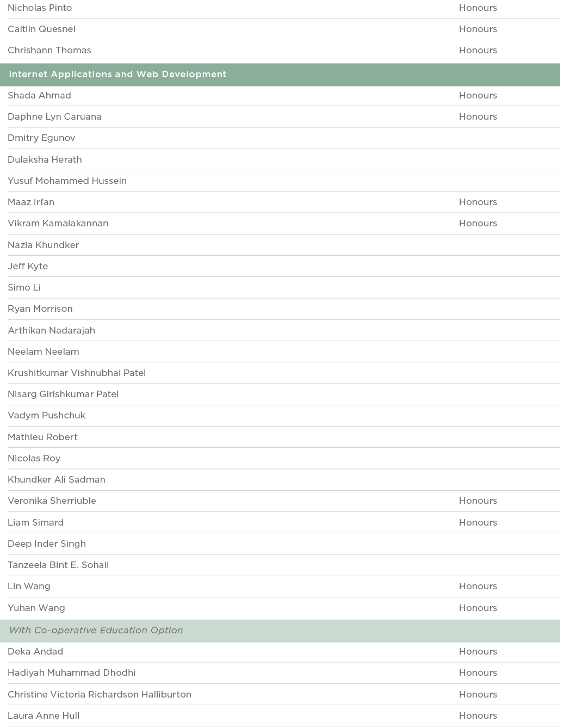The width and height of the screenshot is (564, 728).
Task: Select the Honours text next to Yuhan Wang
Action: (x=478, y=608)
